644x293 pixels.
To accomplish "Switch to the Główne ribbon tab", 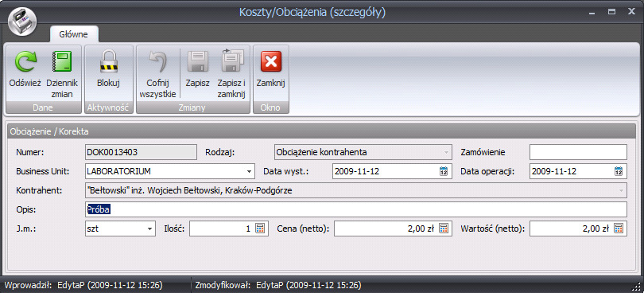I will [x=74, y=34].
